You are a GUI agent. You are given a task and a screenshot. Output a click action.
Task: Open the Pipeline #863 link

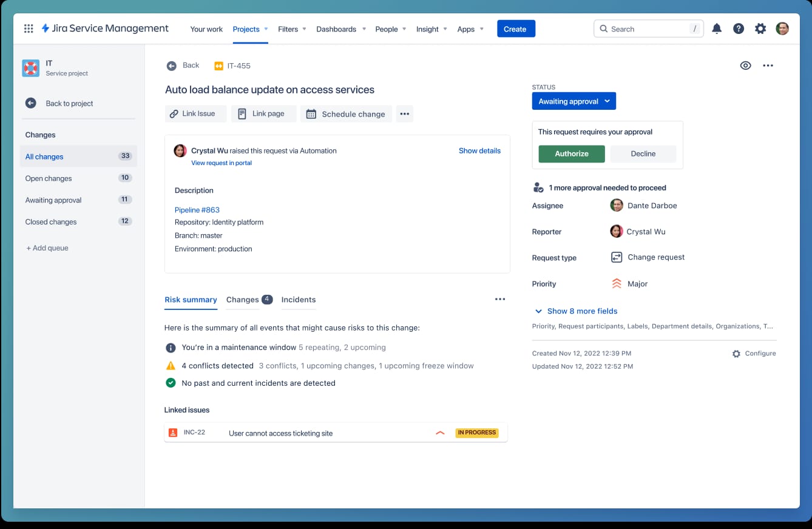[197, 210]
